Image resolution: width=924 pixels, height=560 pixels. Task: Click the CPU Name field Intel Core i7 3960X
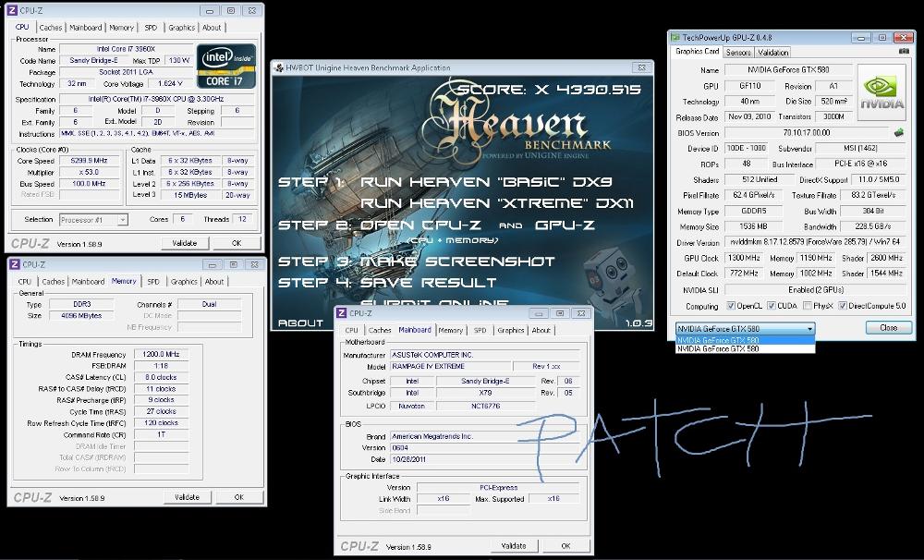(x=126, y=49)
